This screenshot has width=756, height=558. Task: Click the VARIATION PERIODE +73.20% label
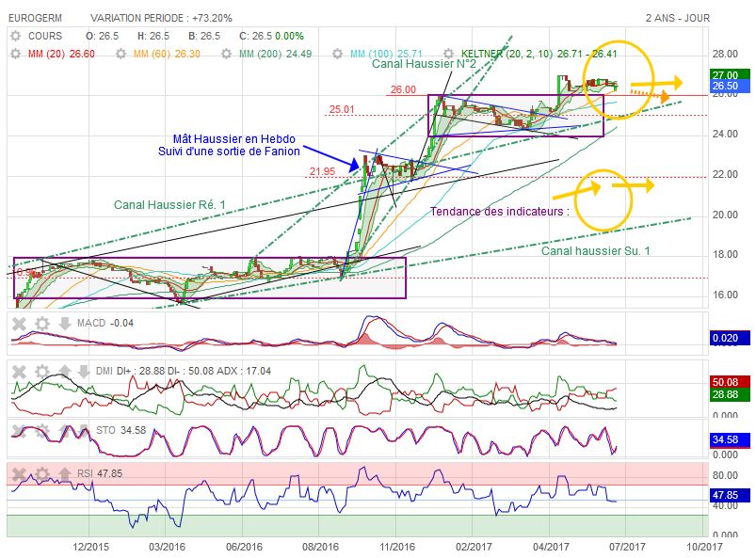161,18
